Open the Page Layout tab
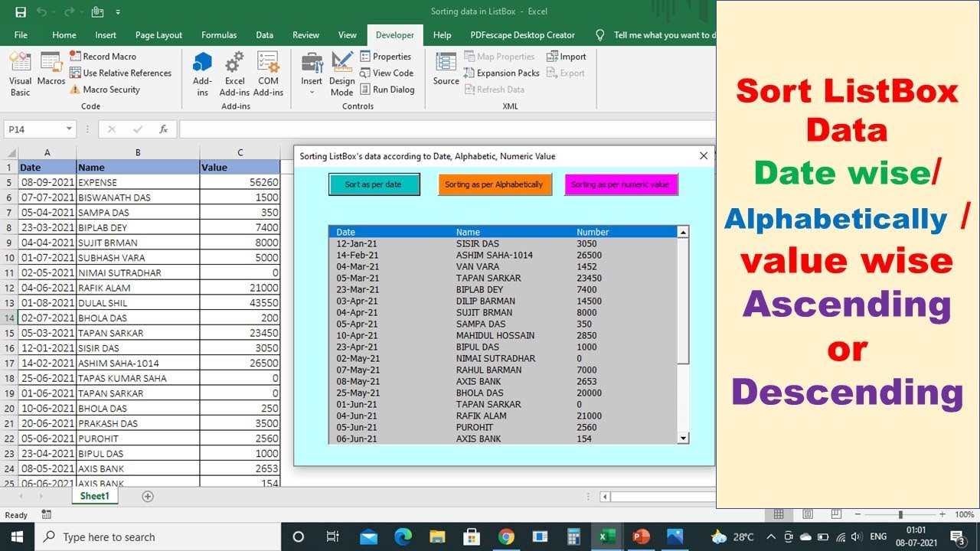980x551 pixels. (158, 35)
